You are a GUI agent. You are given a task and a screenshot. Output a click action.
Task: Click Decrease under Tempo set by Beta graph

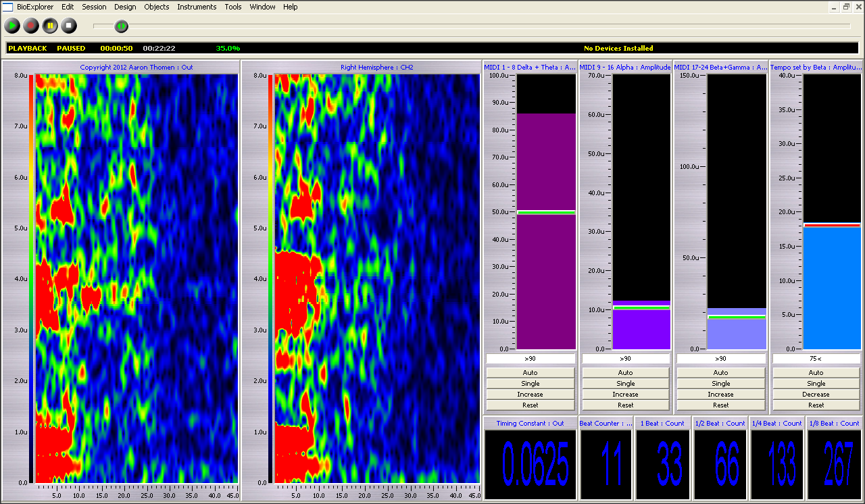[x=816, y=394]
